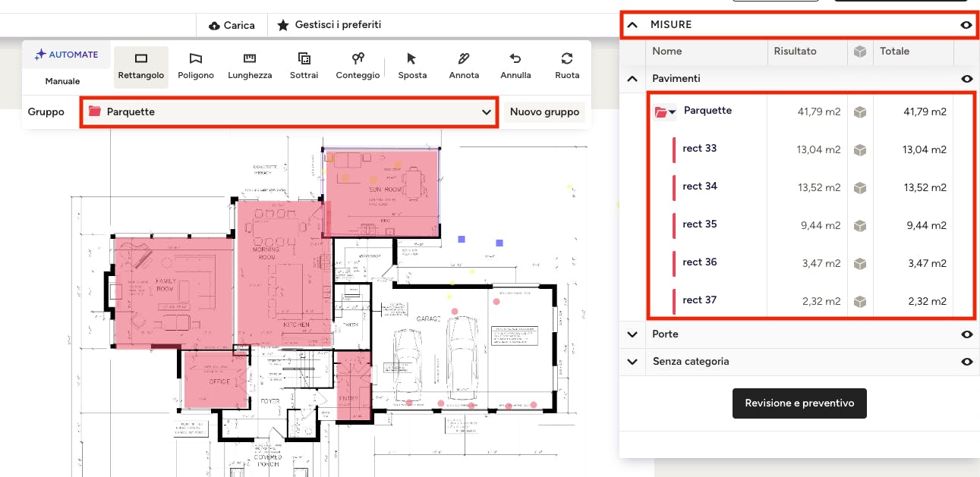980x477 pixels.
Task: Select the Rettangolo drawing tool
Action: 140,66
